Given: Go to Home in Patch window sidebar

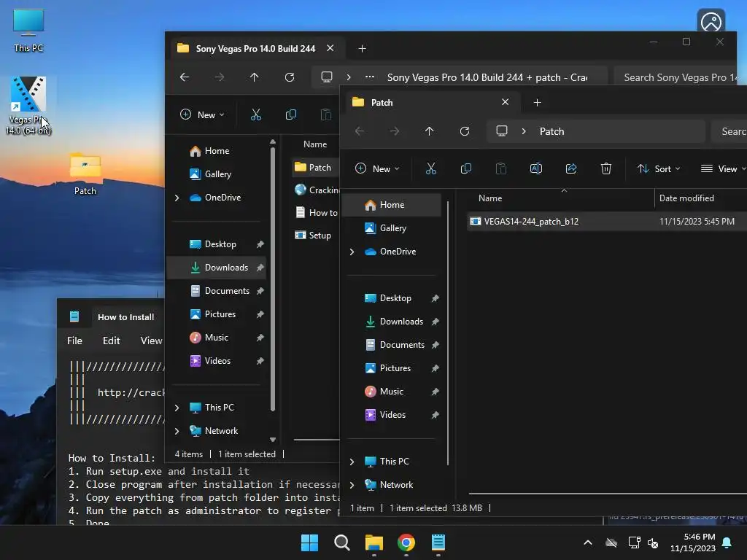Looking at the screenshot, I should 392,205.
